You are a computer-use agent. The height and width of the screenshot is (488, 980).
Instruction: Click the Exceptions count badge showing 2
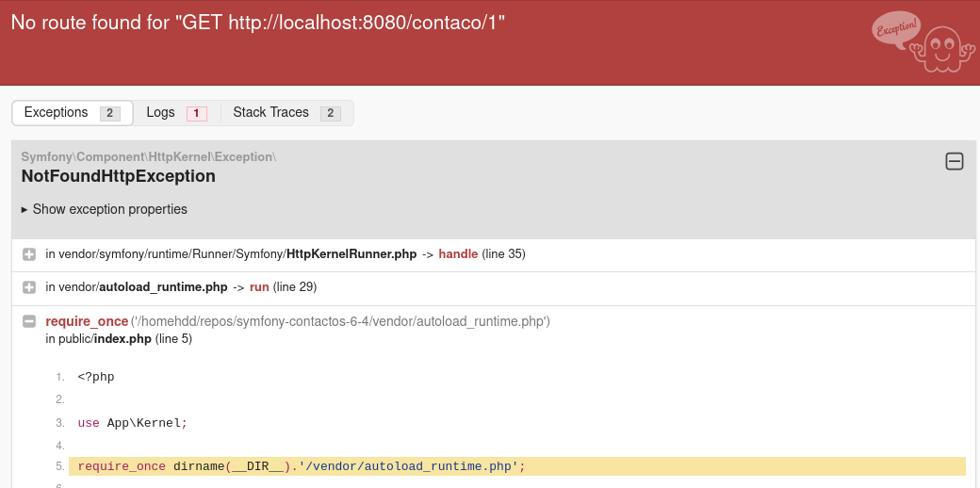point(109,114)
